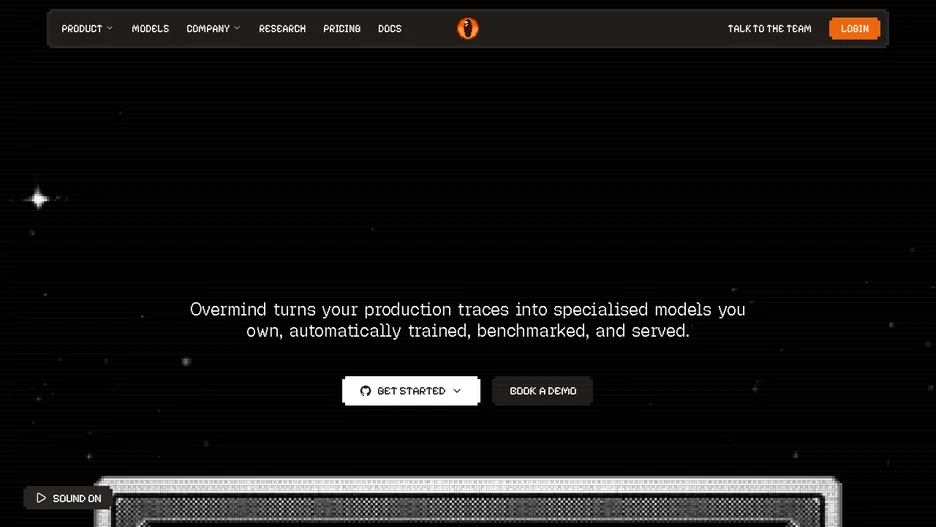Open the Docs link in navbar
Viewport: 936px width, 527px height.
[390, 29]
